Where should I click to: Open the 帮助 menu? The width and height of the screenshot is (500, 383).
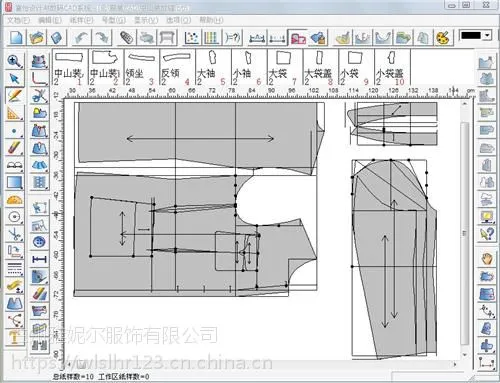[x=211, y=20]
